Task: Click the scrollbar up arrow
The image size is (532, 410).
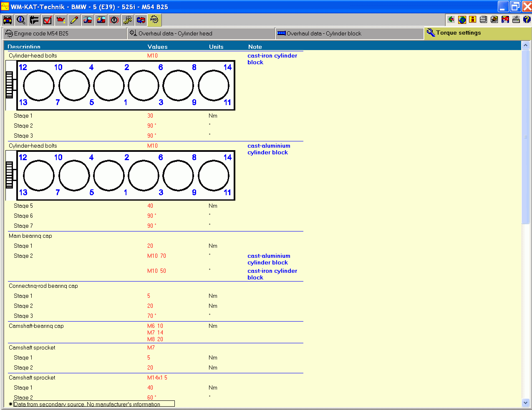Action: click(526, 45)
